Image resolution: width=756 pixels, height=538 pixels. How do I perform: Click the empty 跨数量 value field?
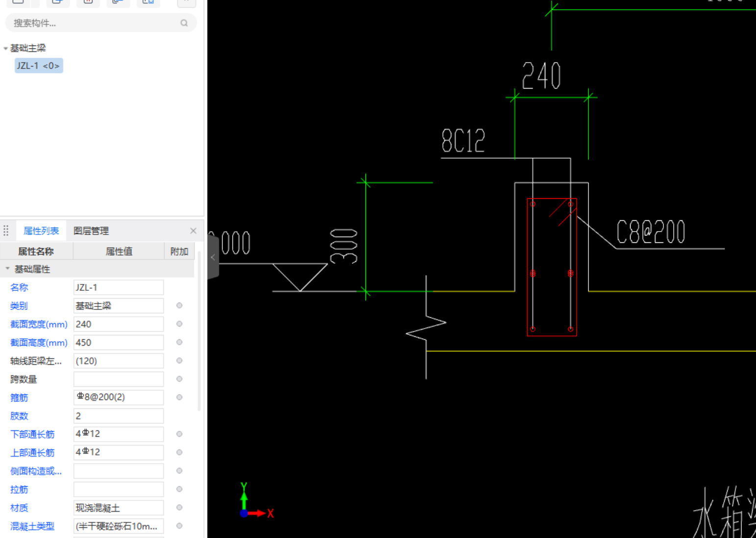pyautogui.click(x=119, y=379)
